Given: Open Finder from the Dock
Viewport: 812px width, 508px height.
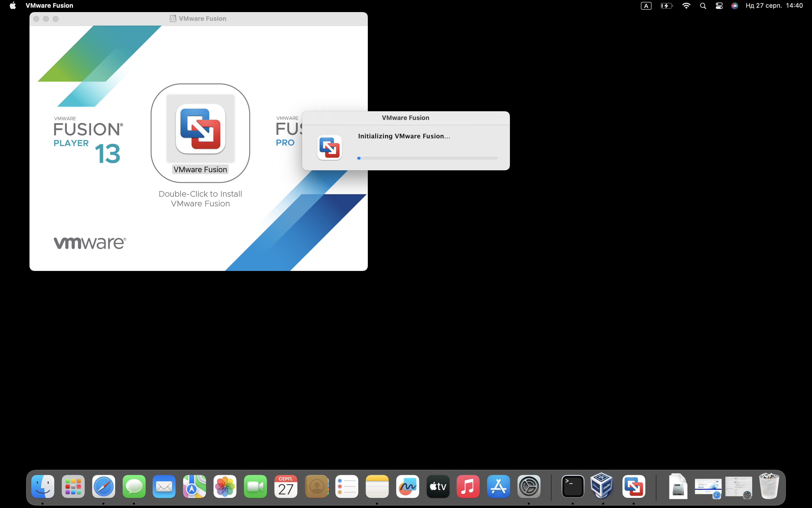Looking at the screenshot, I should [x=43, y=486].
